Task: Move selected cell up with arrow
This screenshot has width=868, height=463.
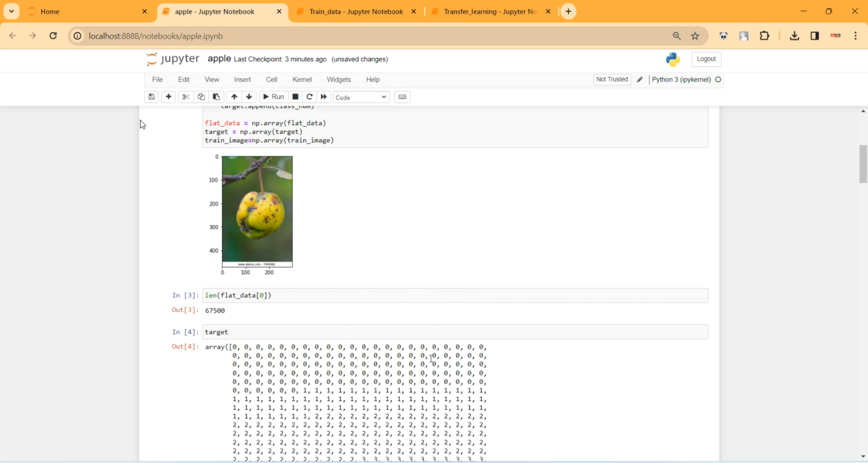Action: (234, 97)
